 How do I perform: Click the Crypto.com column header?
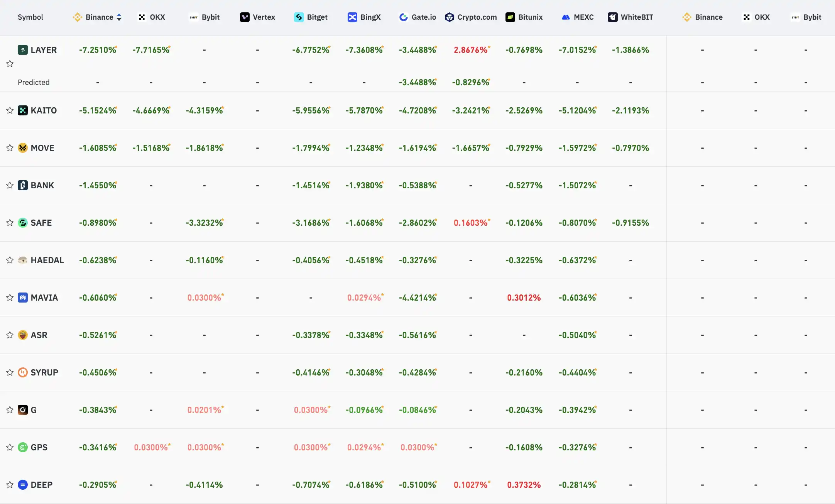477,17
